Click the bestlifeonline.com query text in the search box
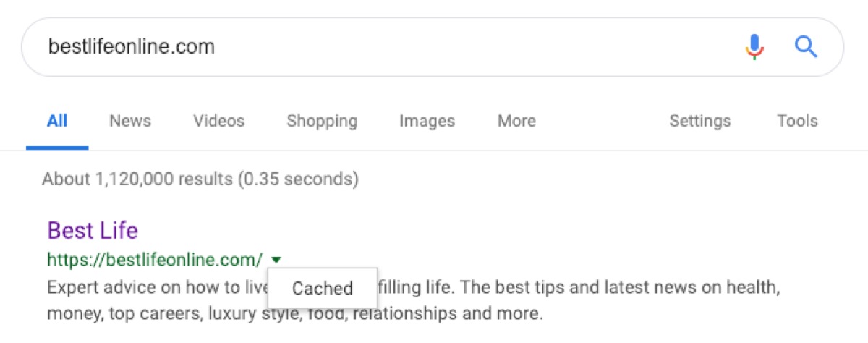868x343 pixels. [131, 48]
